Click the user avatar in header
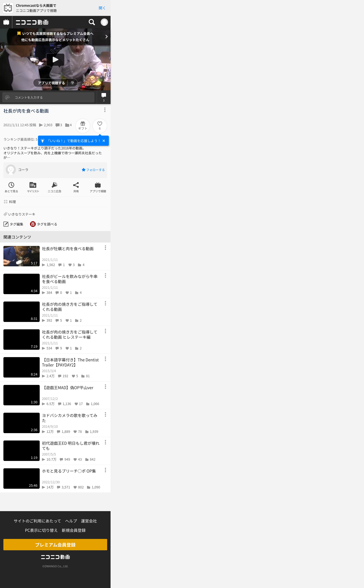364x588 pixels. pos(104,22)
